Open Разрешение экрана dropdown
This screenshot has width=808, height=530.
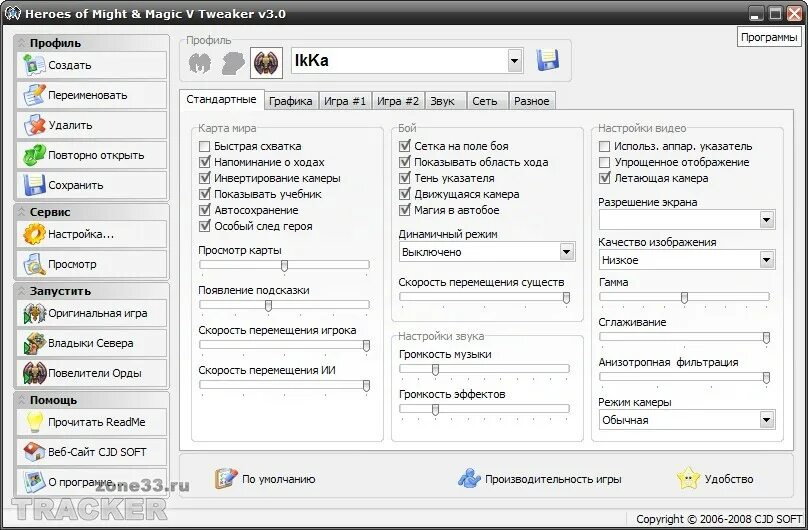(x=766, y=220)
